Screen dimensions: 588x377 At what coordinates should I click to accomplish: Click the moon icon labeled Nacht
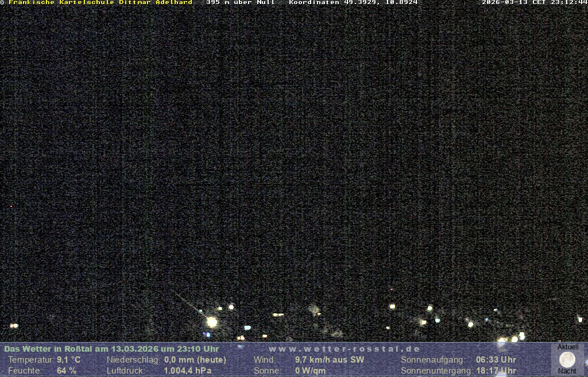click(x=567, y=360)
